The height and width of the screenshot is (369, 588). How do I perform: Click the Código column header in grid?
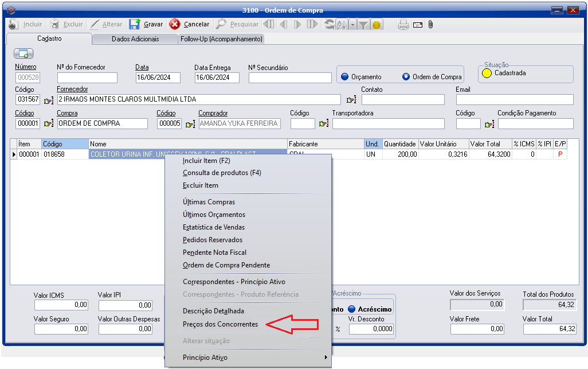coord(64,143)
